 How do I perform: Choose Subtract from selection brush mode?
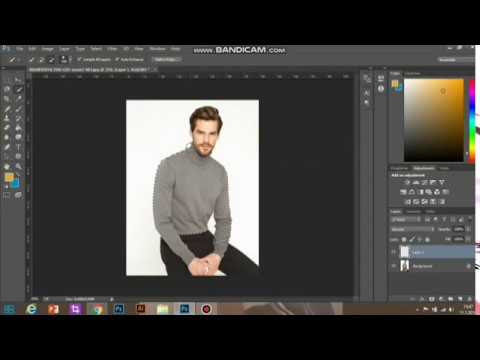point(52,60)
